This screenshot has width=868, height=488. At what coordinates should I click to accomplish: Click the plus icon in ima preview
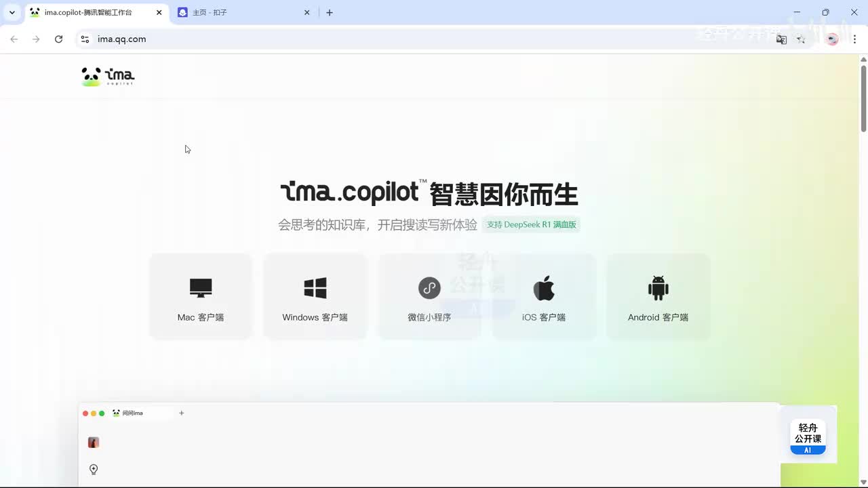[x=181, y=413]
